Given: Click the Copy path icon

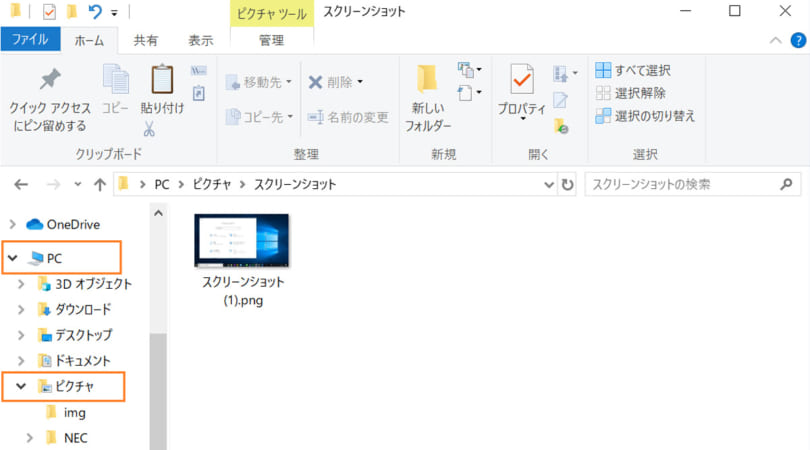Looking at the screenshot, I should (198, 71).
